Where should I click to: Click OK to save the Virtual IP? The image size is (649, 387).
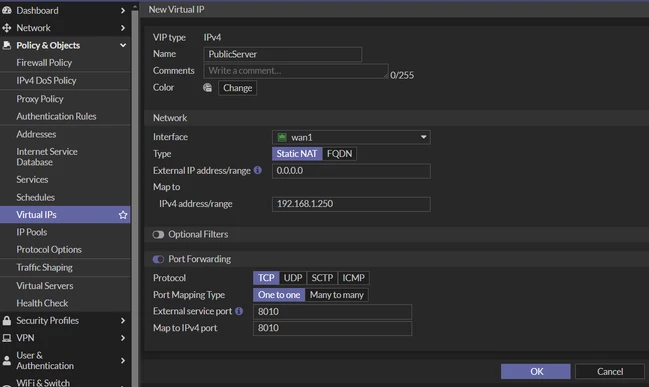pos(536,371)
